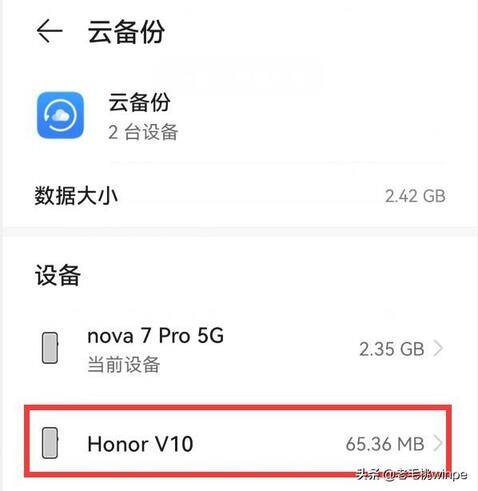This screenshot has width=478, height=491.
Task: Open the Honor V10 device entry
Action: coord(239,443)
